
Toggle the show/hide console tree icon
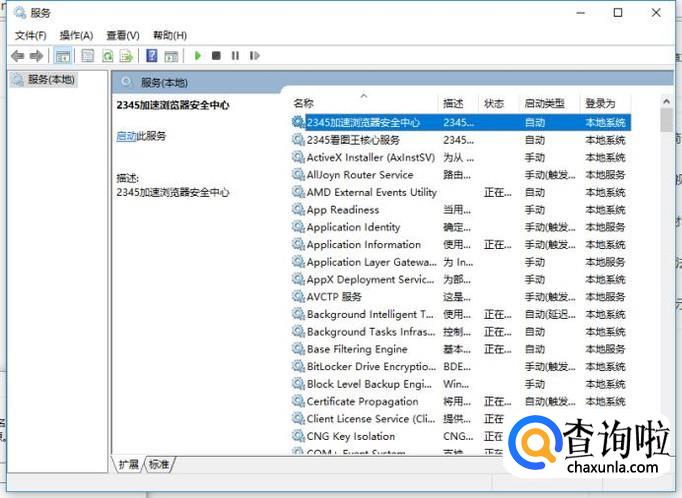click(x=63, y=56)
